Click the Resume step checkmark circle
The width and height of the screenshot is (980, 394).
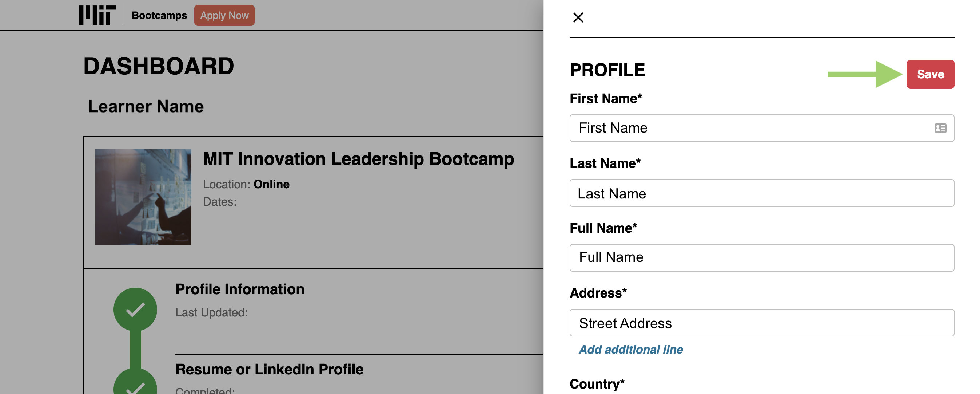(135, 383)
